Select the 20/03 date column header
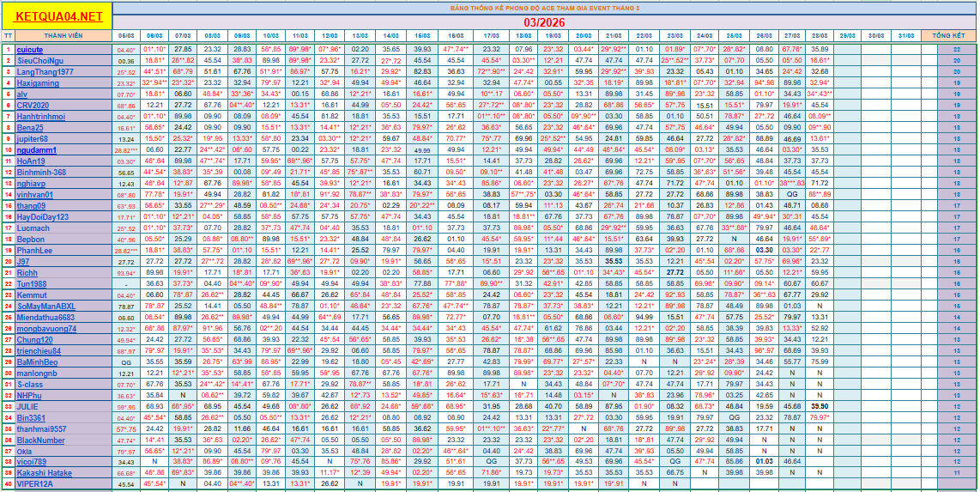This screenshot has height=492, width=980. point(584,36)
